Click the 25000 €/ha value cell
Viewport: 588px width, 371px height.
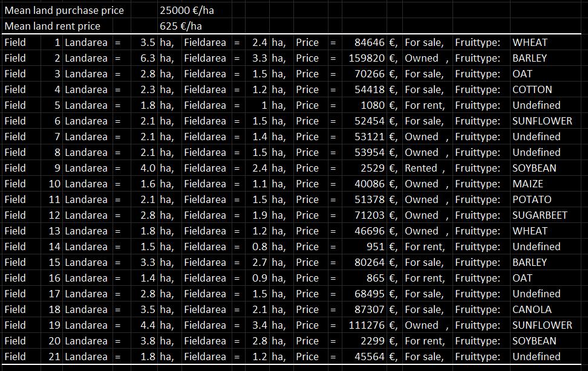(x=187, y=10)
